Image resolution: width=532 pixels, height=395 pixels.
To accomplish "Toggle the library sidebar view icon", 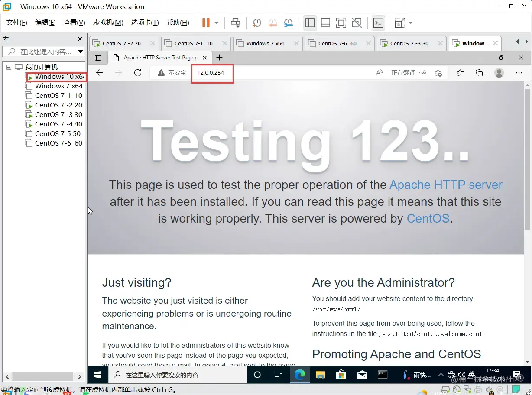I will [310, 23].
